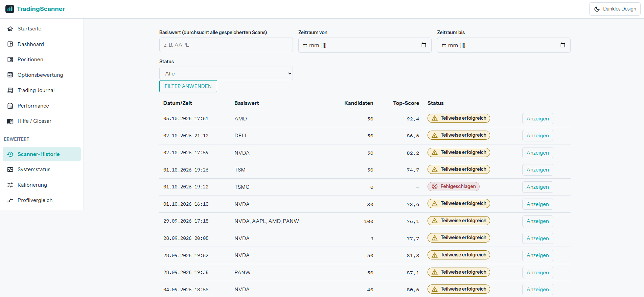Screen dimensions: 644x297
Task: Open the Profilvergleich page
Action: [x=42, y=200]
